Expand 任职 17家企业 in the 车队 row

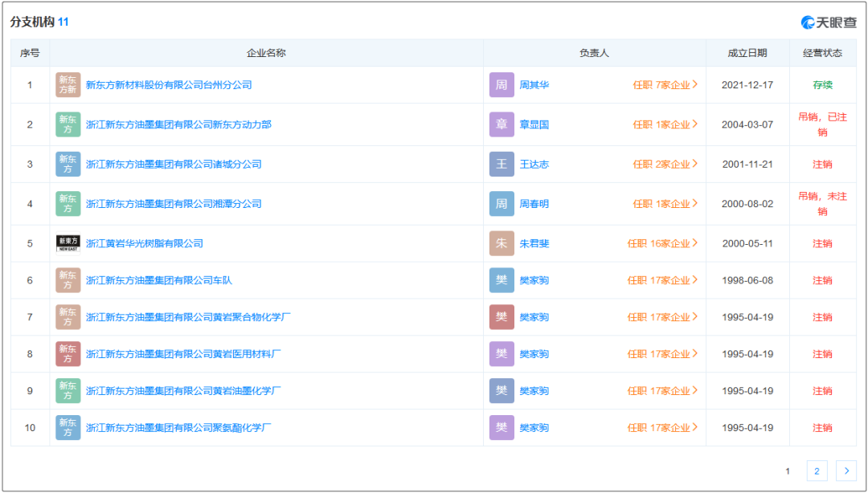click(662, 280)
